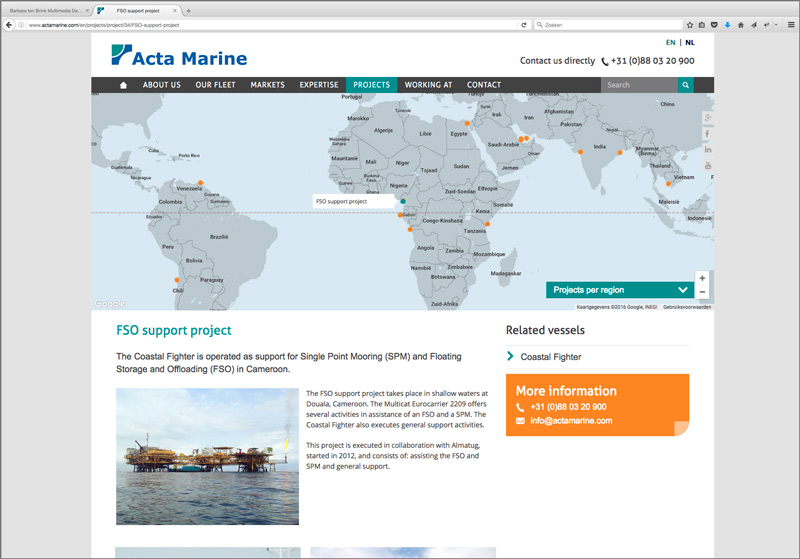Call the header phone number +31 (0)88 03 20 900
The height and width of the screenshot is (559, 800).
pos(653,61)
